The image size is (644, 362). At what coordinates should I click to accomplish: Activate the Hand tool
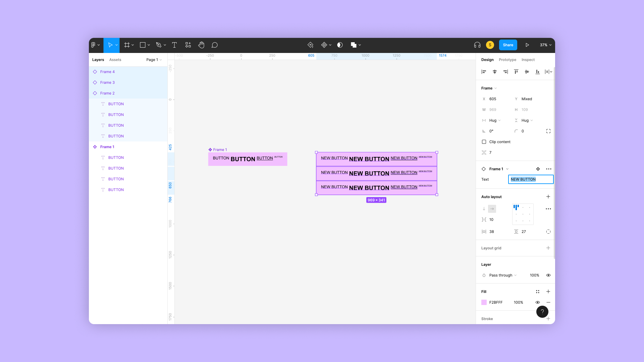[x=201, y=45]
